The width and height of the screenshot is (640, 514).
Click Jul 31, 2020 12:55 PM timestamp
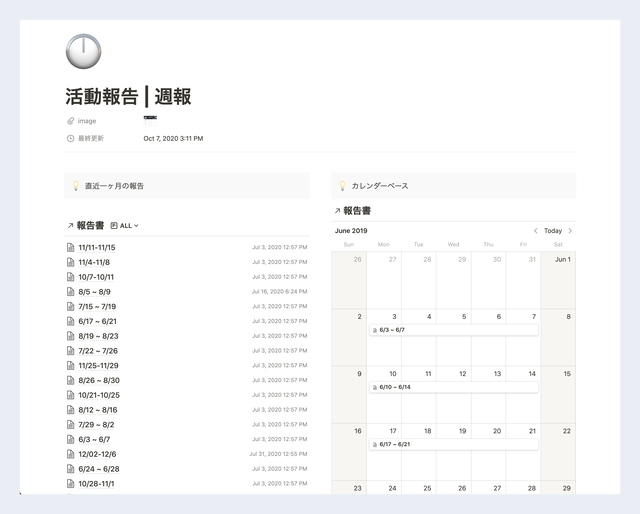click(x=278, y=454)
